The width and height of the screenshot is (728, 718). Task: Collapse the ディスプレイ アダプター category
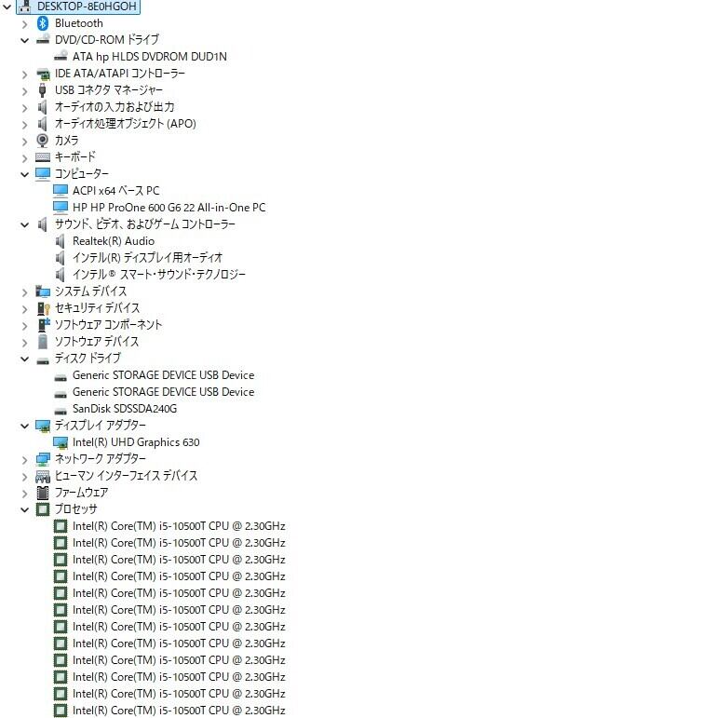click(24, 426)
